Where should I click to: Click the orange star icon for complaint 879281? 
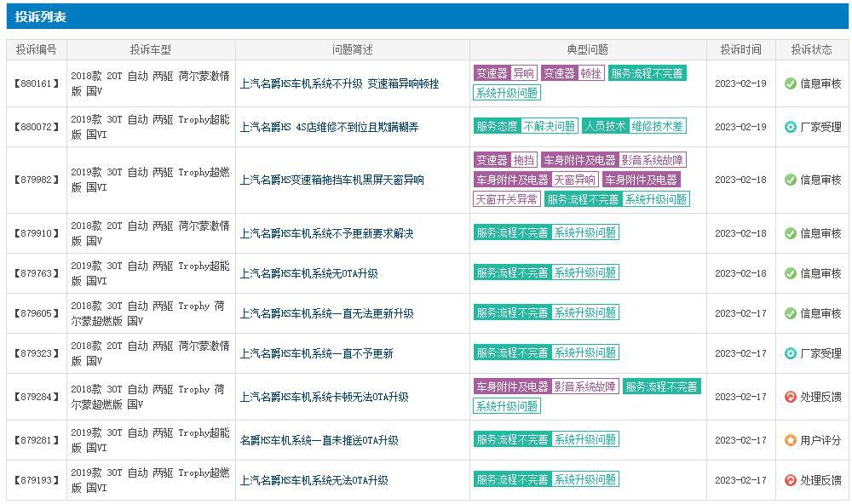tap(791, 440)
